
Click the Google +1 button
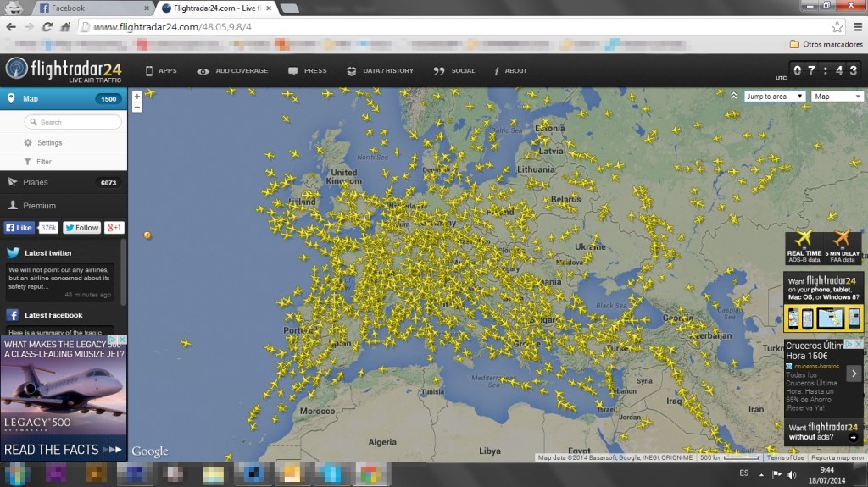click(x=114, y=228)
